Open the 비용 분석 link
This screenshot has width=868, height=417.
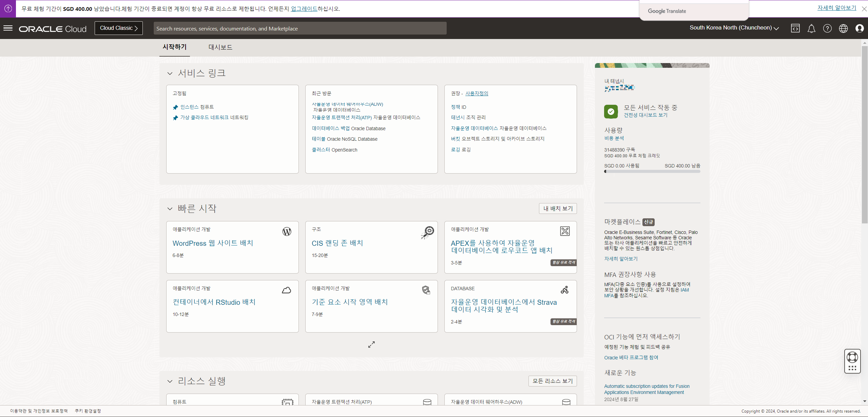click(614, 138)
